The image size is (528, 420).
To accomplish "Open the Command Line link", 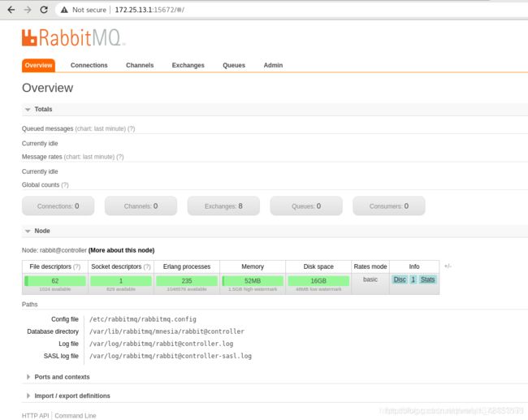I will point(76,416).
